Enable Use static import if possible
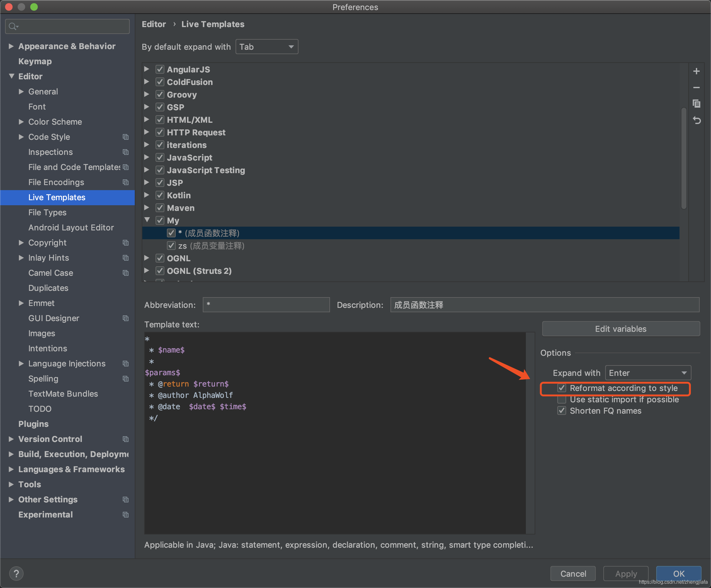Viewport: 711px width, 588px height. tap(562, 399)
